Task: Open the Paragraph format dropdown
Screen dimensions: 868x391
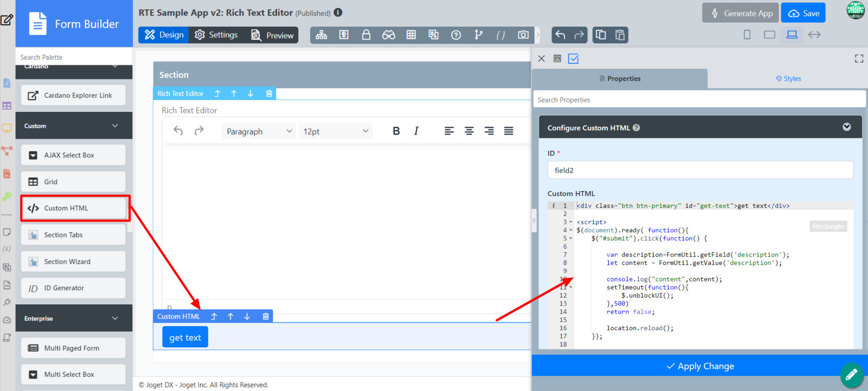Action: pyautogui.click(x=259, y=131)
